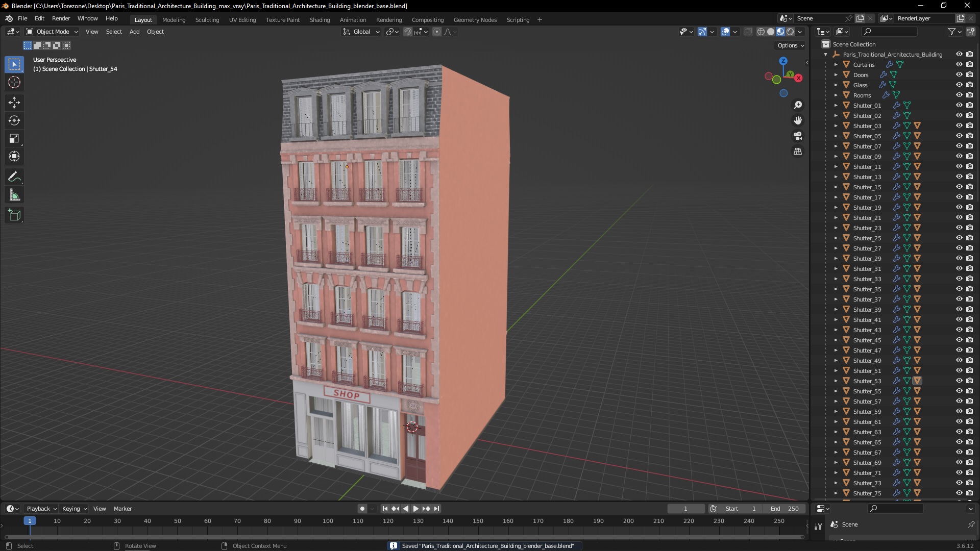Open the Object Mode dropdown
The width and height of the screenshot is (980, 551).
(x=52, y=32)
